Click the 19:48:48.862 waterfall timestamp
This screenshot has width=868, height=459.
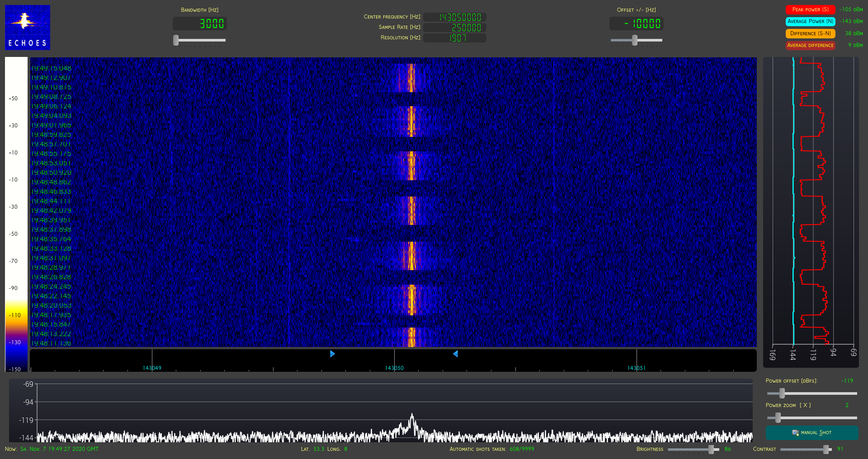pyautogui.click(x=51, y=182)
